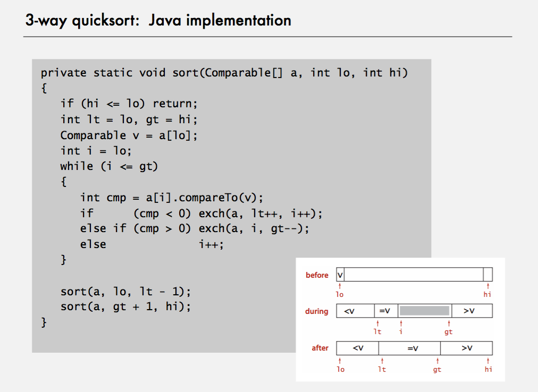
Task: Click the red arrow above 'gt' in the during row
Action: coord(449,323)
